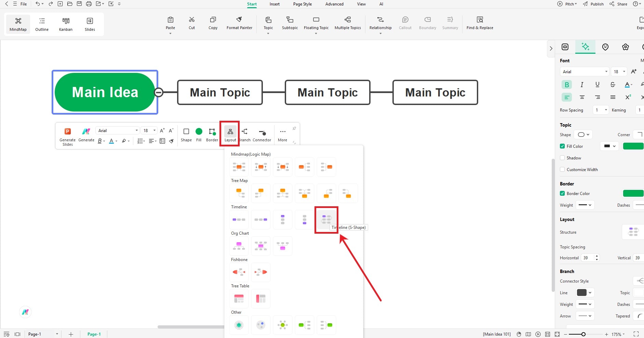Open Row Spacing dropdown
The image size is (644, 338).
601,110
